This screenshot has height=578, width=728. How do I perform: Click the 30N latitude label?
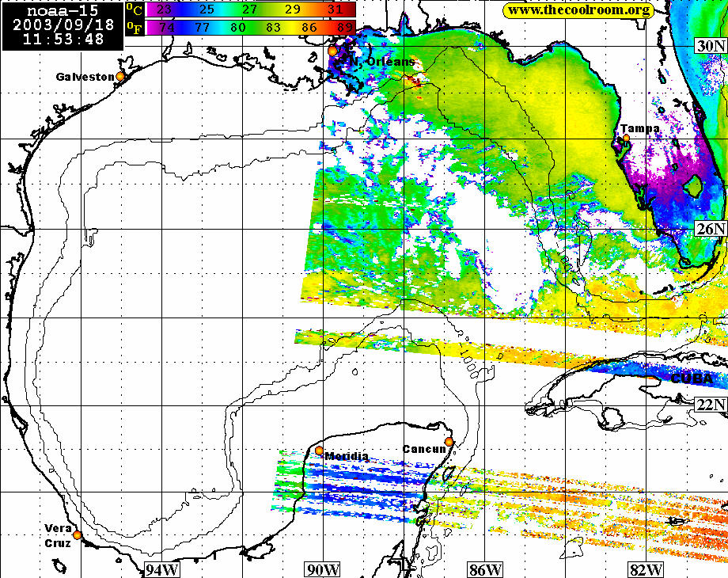pyautogui.click(x=711, y=46)
